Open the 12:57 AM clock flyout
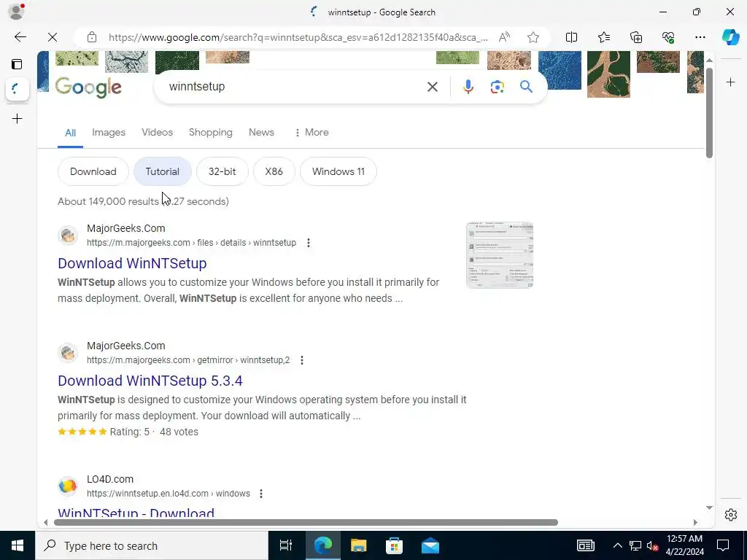Screen dimensions: 747x560 coord(684,545)
